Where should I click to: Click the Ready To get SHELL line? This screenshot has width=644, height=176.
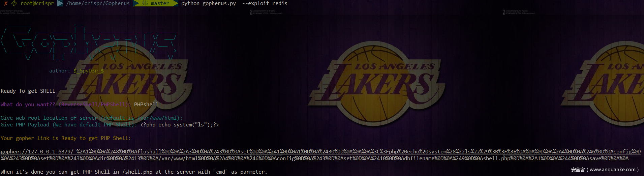point(28,91)
